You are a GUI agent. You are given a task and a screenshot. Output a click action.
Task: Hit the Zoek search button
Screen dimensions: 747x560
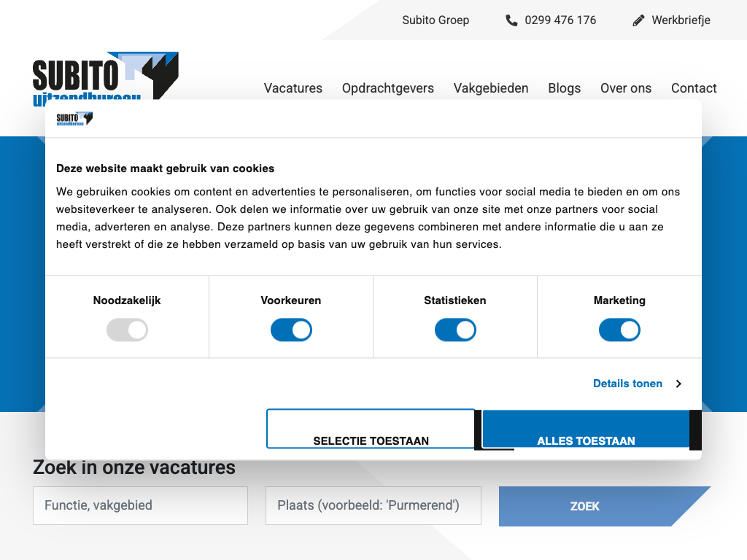[x=584, y=506]
